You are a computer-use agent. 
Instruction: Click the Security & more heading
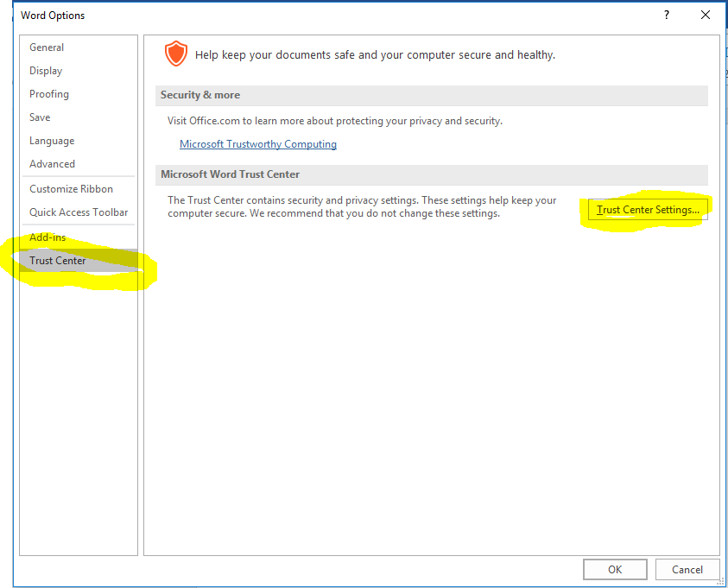(x=200, y=95)
